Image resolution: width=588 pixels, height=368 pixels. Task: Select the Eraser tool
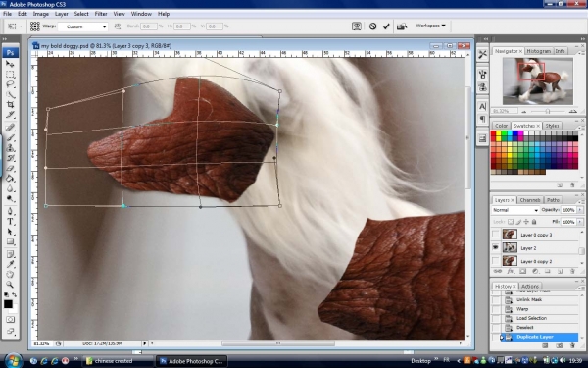(10, 168)
